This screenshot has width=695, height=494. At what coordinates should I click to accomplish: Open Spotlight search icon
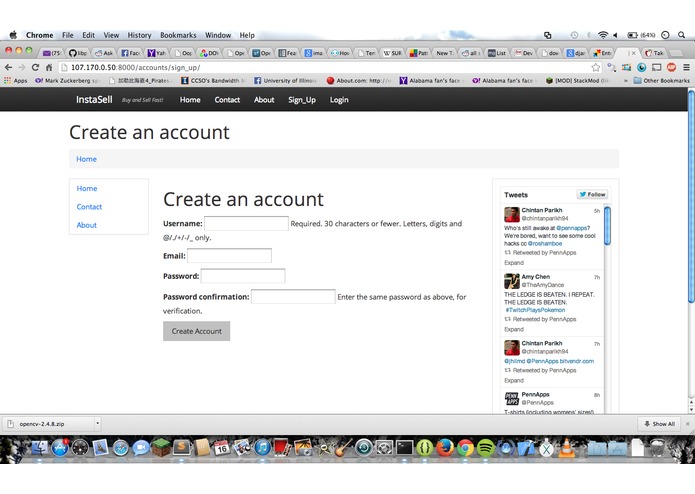(681, 35)
